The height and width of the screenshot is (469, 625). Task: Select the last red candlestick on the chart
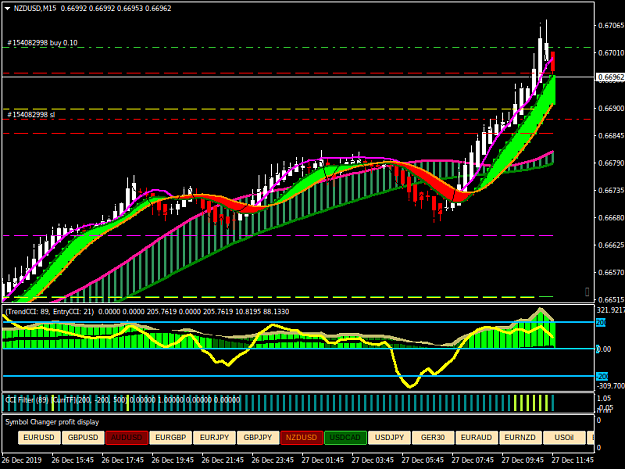point(553,62)
